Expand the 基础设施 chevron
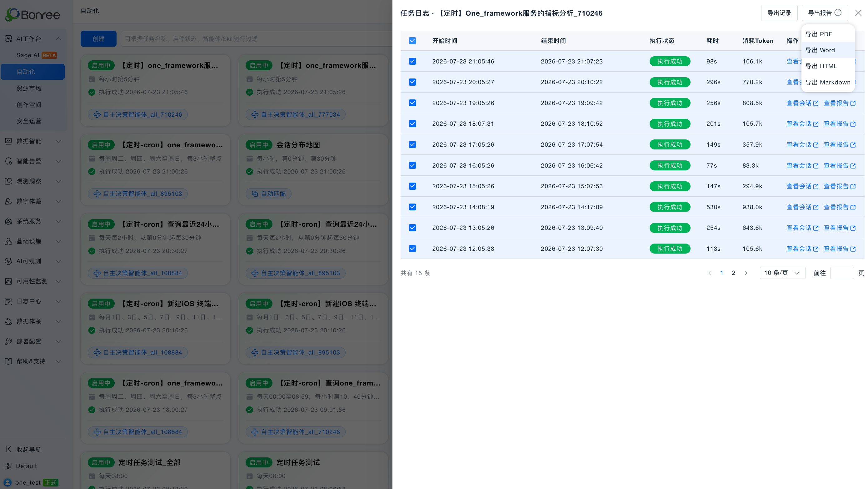868x489 pixels. click(59, 241)
